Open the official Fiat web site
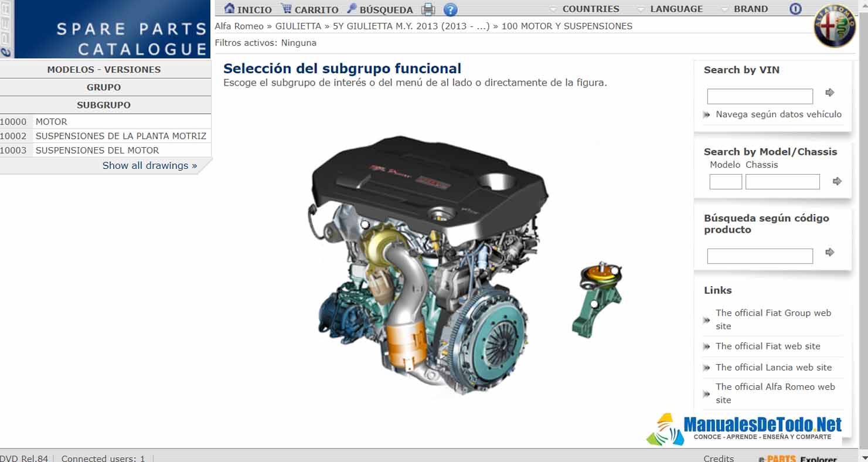 pos(768,346)
